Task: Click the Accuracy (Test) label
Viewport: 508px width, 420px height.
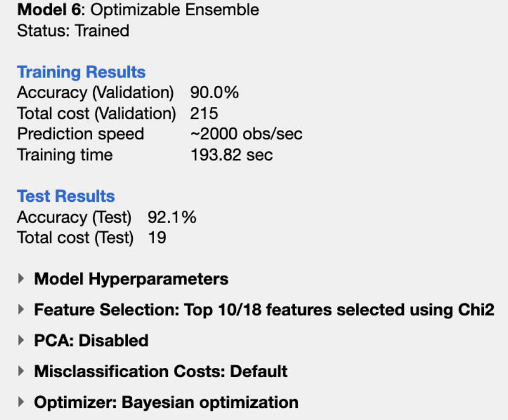Action: pyautogui.click(x=74, y=217)
